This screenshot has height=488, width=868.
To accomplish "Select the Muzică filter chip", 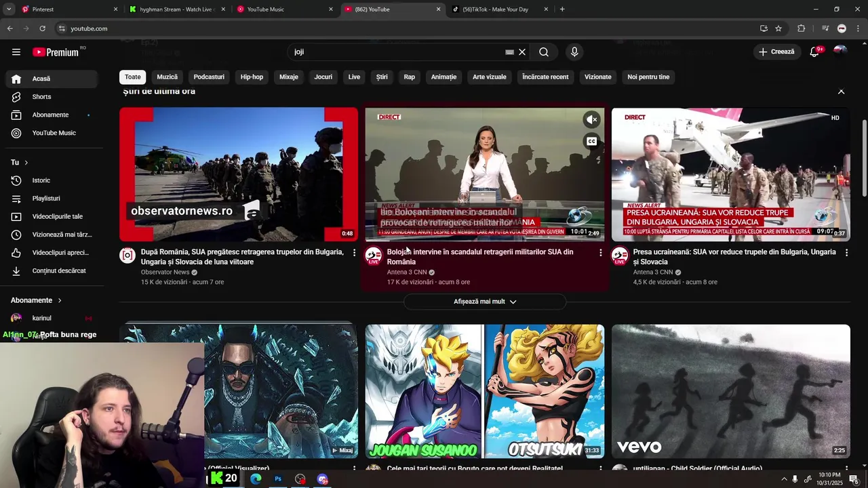I will (x=167, y=77).
